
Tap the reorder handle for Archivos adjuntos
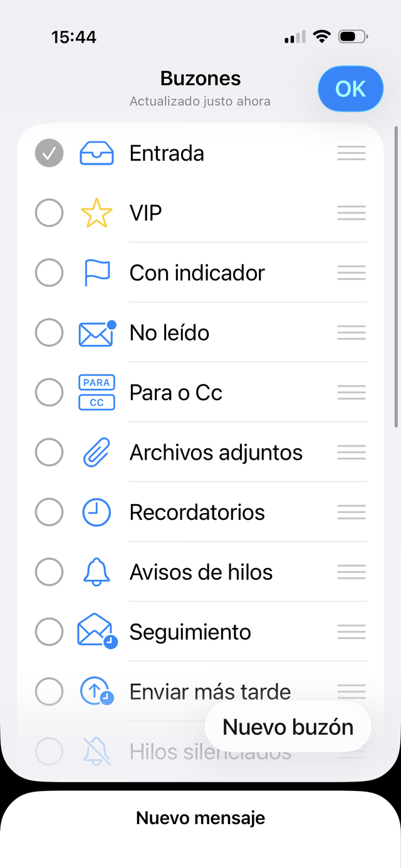[x=351, y=453]
